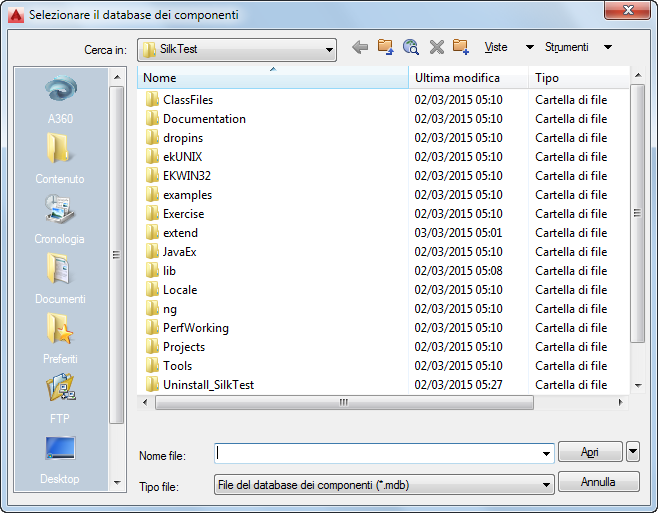
Task: Click the search the Web icon
Action: coord(411,47)
